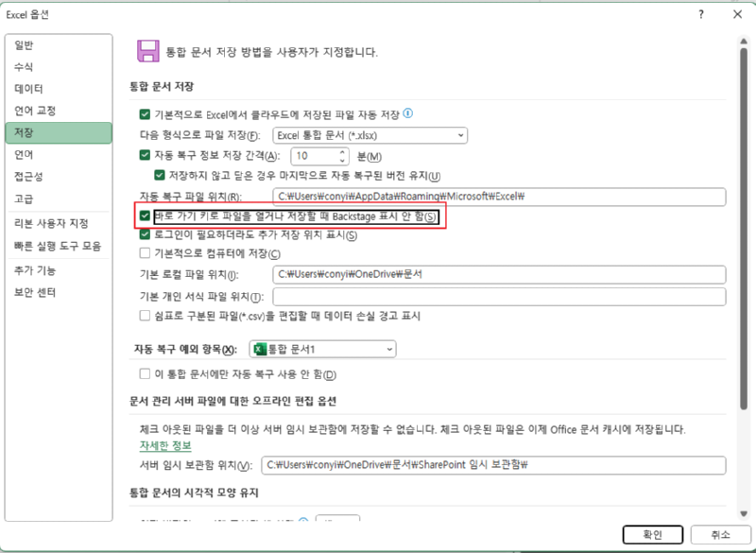Image resolution: width=756 pixels, height=553 pixels.
Task: Open the 다음 형식으로 파일 저장 dropdown
Action: click(x=369, y=136)
